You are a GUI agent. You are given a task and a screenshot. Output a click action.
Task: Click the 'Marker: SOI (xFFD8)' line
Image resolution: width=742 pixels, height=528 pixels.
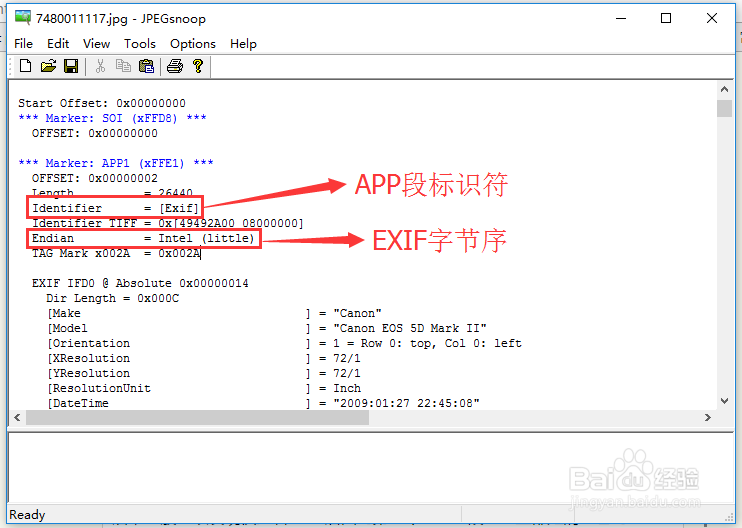click(112, 118)
